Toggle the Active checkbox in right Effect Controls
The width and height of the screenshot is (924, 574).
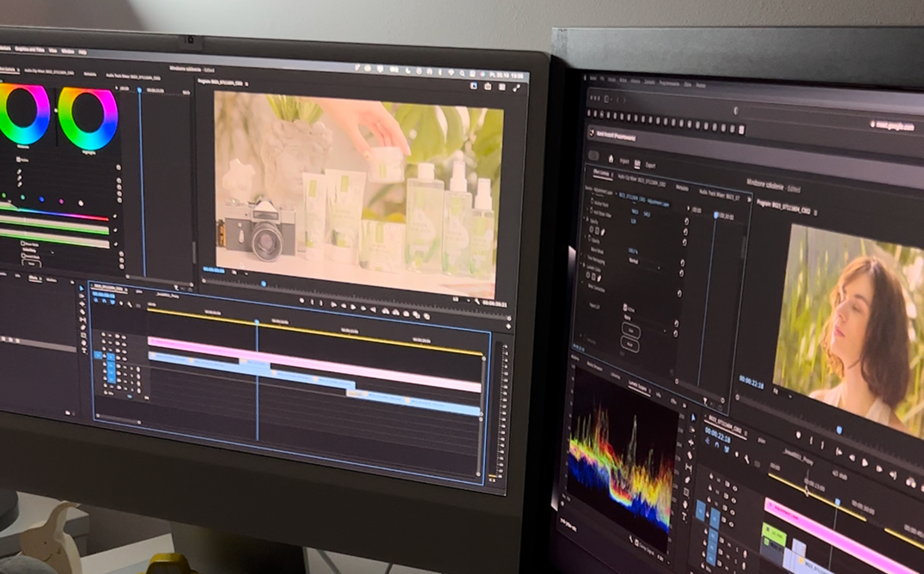[x=625, y=308]
